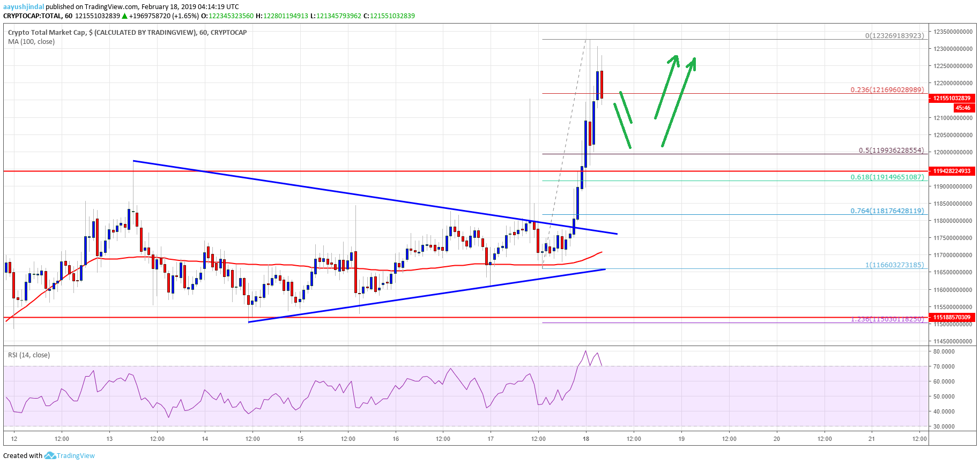Screen dimensions: 980x465
Task: Click price axis value 120000000000
Action: point(953,152)
